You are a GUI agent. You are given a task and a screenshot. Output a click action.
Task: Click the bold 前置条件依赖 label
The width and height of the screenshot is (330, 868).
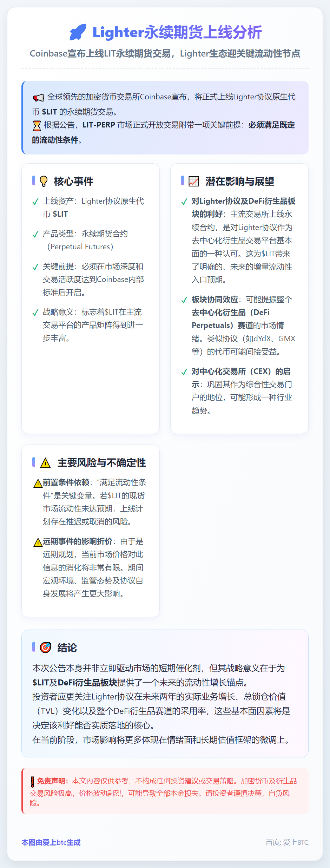[x=66, y=482]
